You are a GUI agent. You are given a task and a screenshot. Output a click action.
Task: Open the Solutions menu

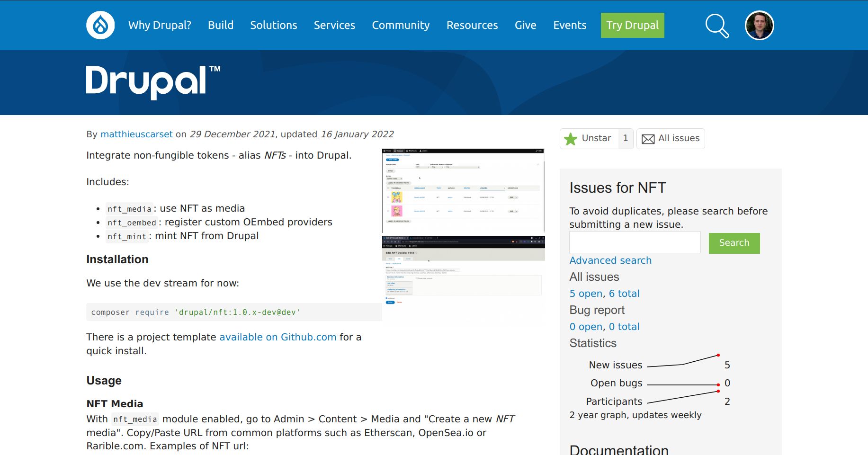(x=274, y=25)
